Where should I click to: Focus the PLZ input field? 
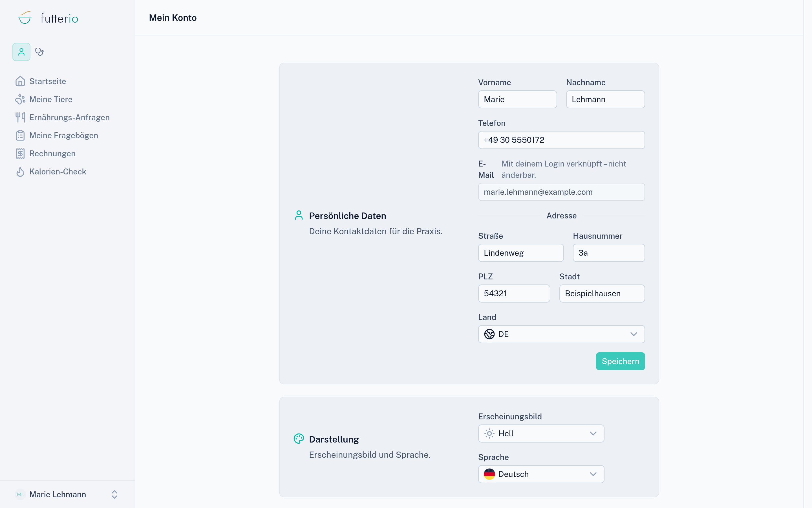click(x=514, y=294)
